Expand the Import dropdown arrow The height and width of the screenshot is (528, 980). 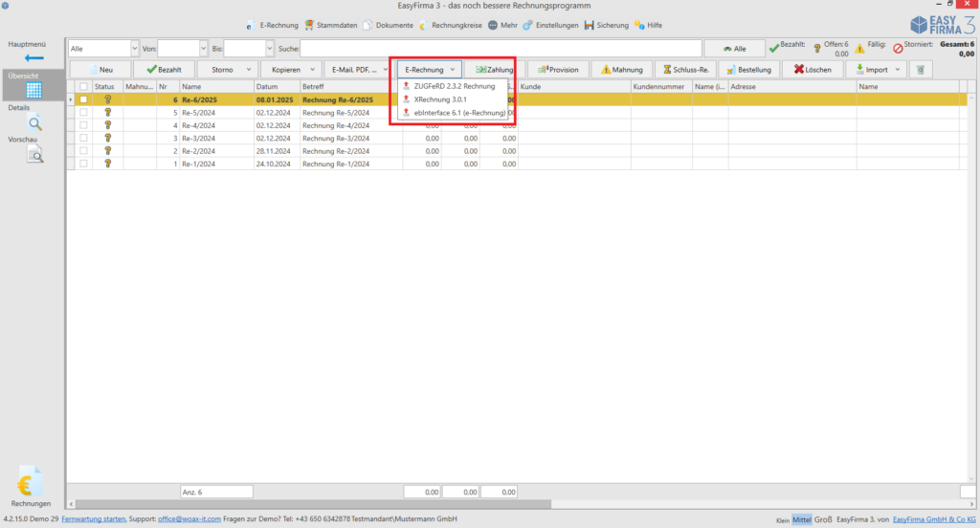pyautogui.click(x=898, y=70)
